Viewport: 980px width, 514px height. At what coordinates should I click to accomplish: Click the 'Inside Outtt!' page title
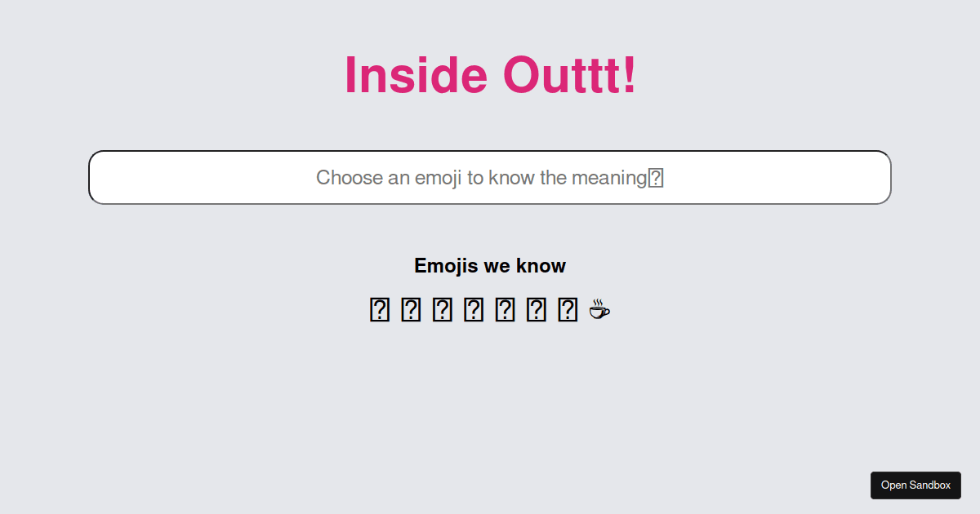[490, 75]
